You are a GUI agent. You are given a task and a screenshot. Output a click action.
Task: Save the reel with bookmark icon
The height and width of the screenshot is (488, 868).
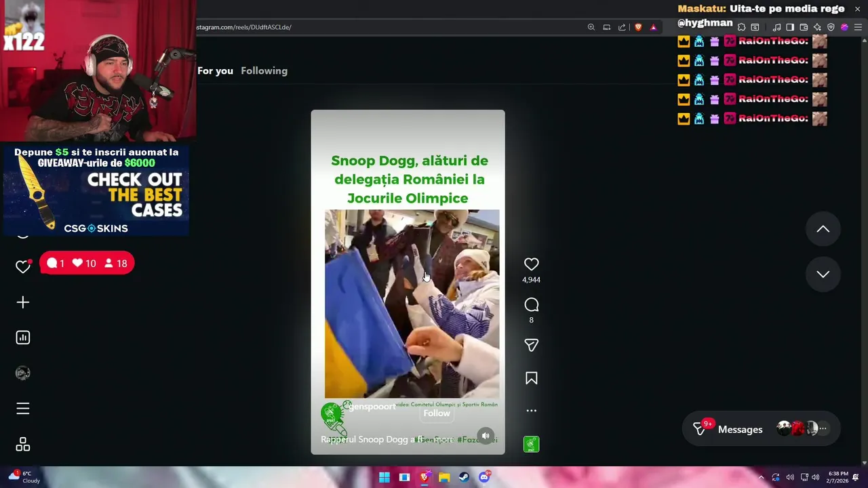pos(531,378)
